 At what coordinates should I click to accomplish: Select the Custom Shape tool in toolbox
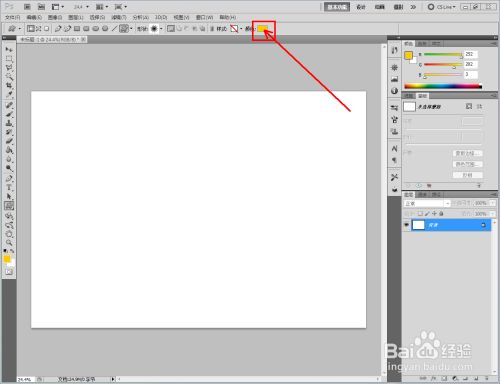click(x=9, y=206)
